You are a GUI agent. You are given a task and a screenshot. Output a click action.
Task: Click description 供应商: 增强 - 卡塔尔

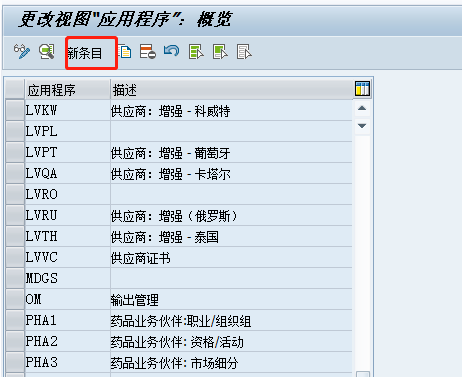231,173
